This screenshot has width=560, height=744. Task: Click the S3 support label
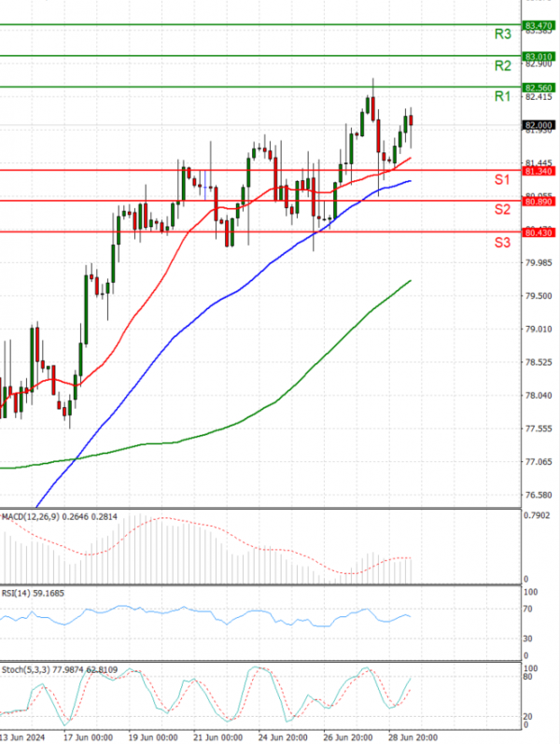(x=502, y=243)
